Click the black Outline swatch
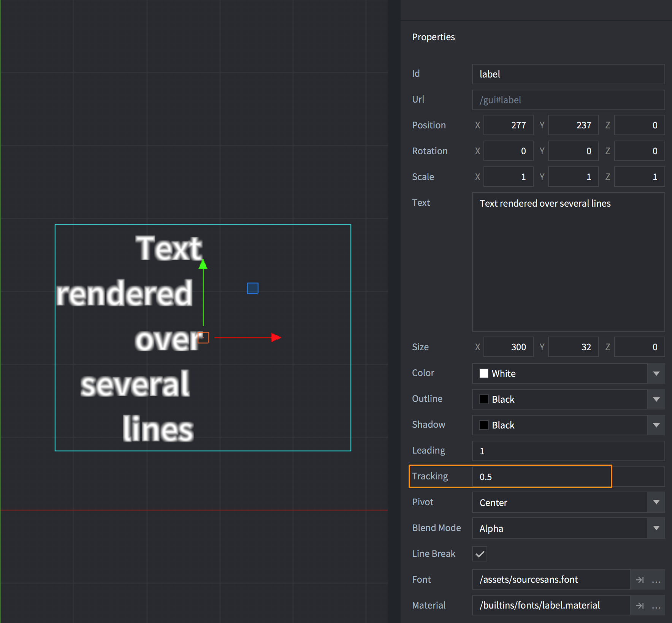This screenshot has width=672, height=623. click(x=483, y=399)
